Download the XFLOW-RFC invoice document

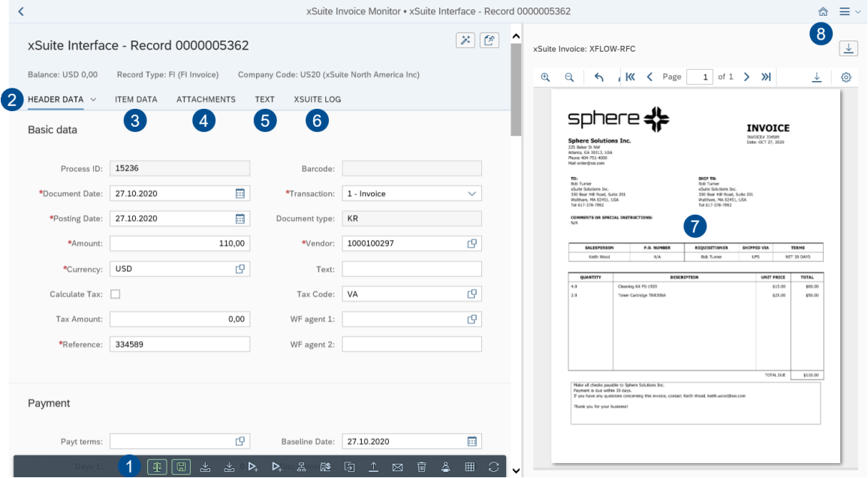(848, 47)
